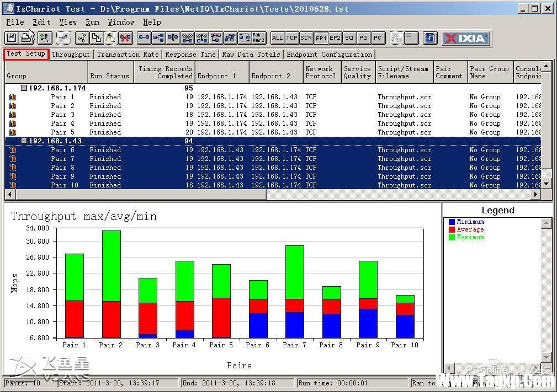Image resolution: width=557 pixels, height=392 pixels.
Task: Open the Run menu
Action: [x=92, y=23]
